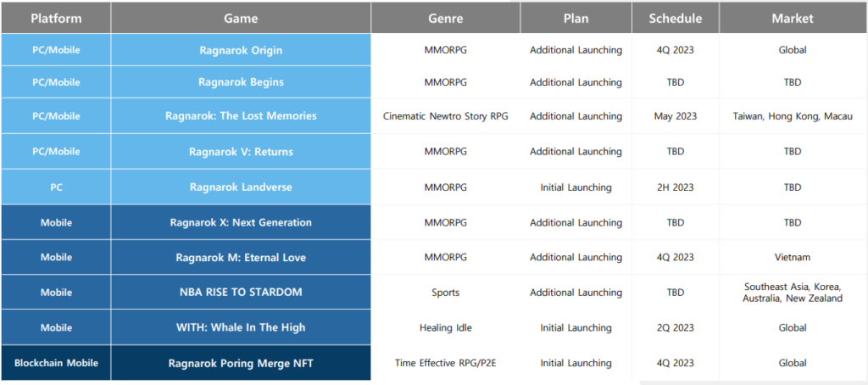The image size is (868, 385).
Task: Click the May 2023 schedule cell
Action: coord(676,116)
